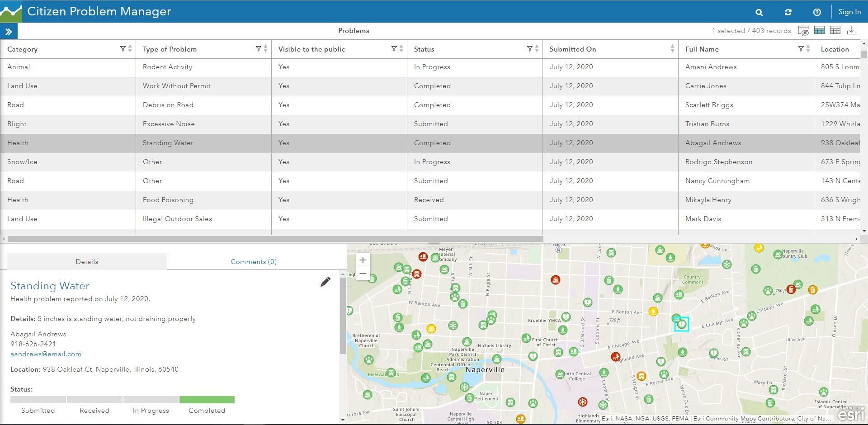Zoom out on the map with the minus button

coord(363,274)
